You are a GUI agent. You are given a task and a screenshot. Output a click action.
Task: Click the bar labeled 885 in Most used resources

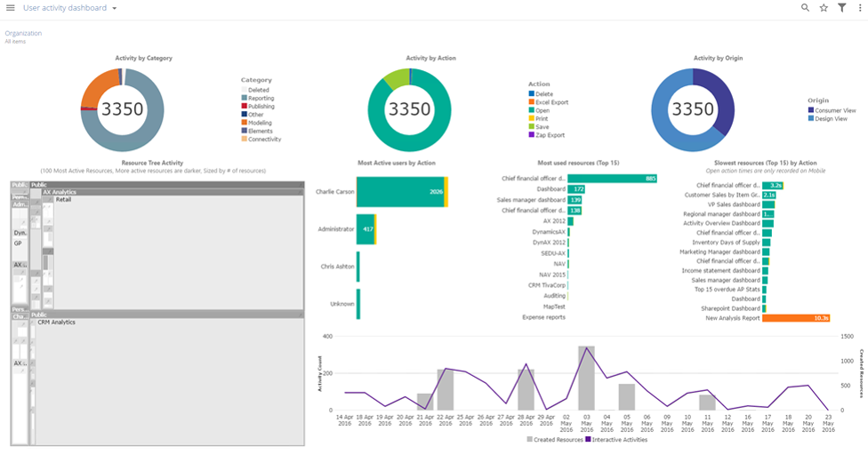click(612, 179)
